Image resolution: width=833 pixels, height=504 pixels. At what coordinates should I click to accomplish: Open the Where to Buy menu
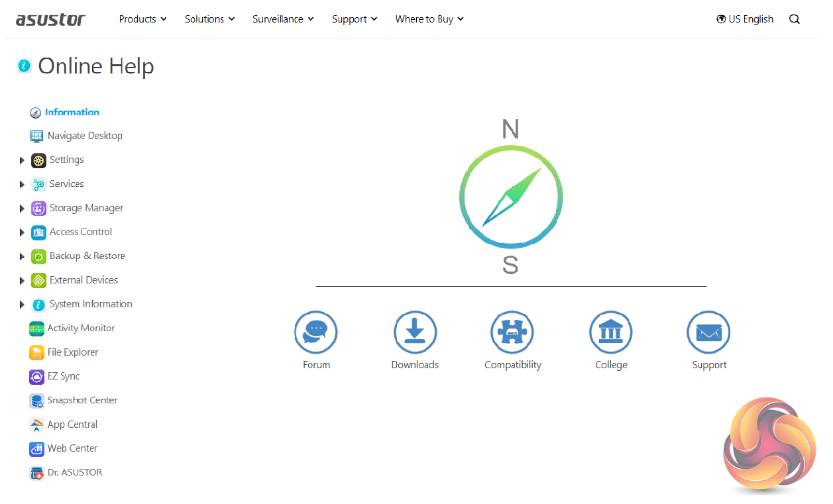tap(429, 19)
